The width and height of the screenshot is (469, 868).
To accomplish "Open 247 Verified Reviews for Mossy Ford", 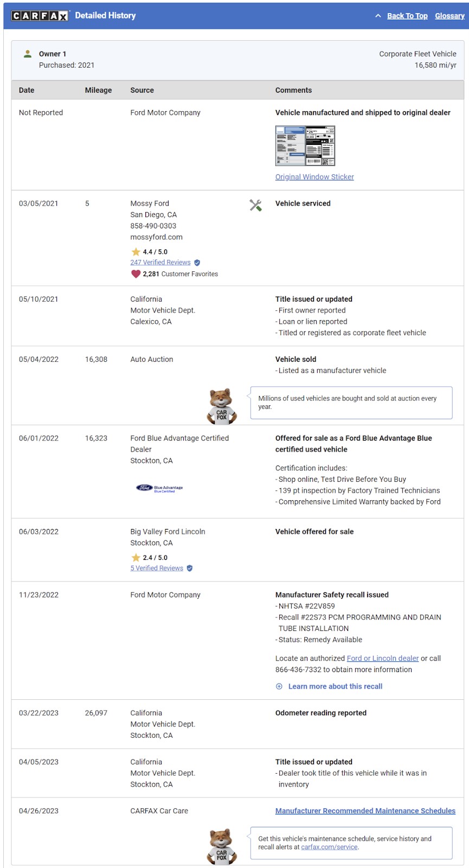I will pos(160,263).
